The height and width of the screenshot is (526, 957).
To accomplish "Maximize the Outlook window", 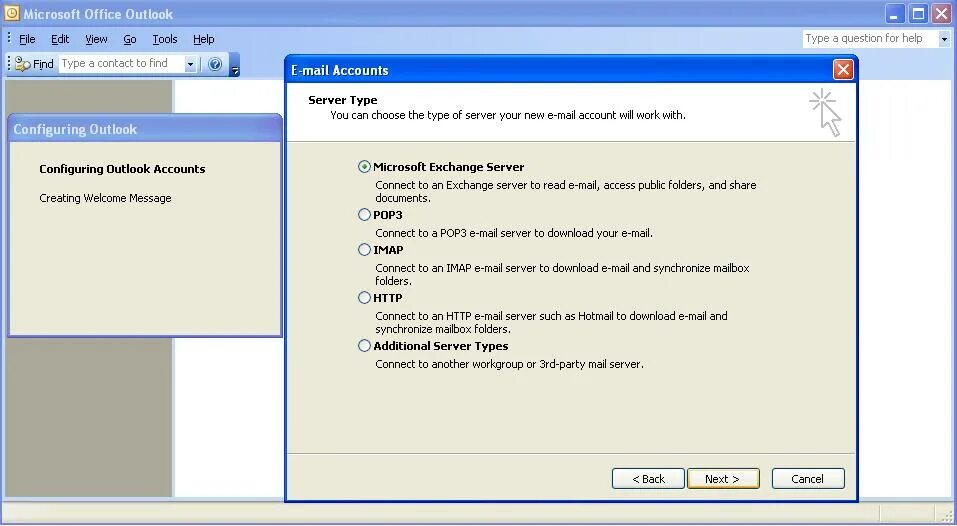I will (x=918, y=13).
